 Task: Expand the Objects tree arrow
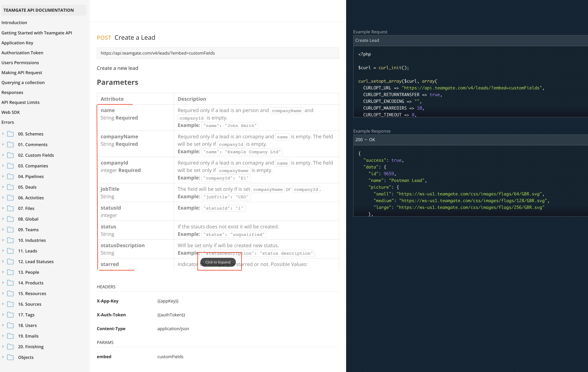tap(3, 357)
